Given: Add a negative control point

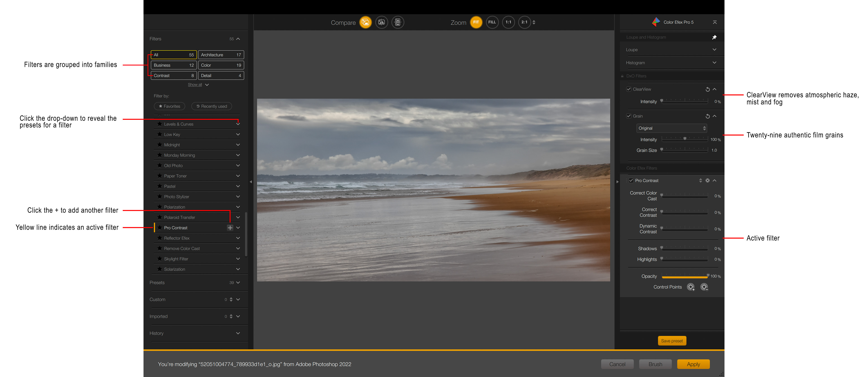Looking at the screenshot, I should tap(704, 287).
